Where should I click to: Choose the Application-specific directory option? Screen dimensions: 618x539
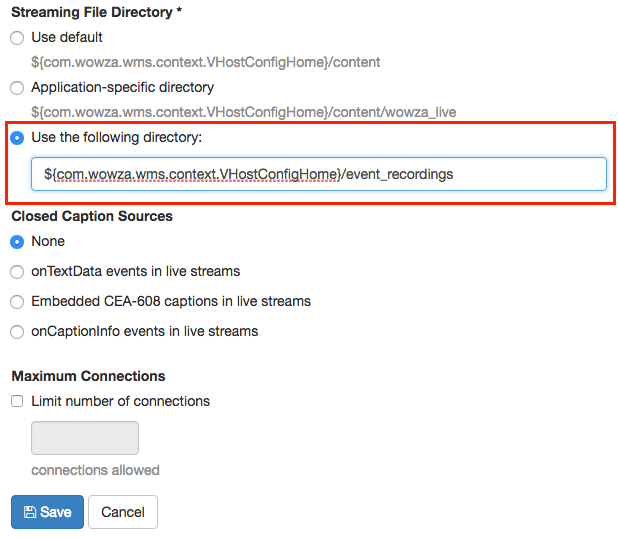tap(17, 88)
